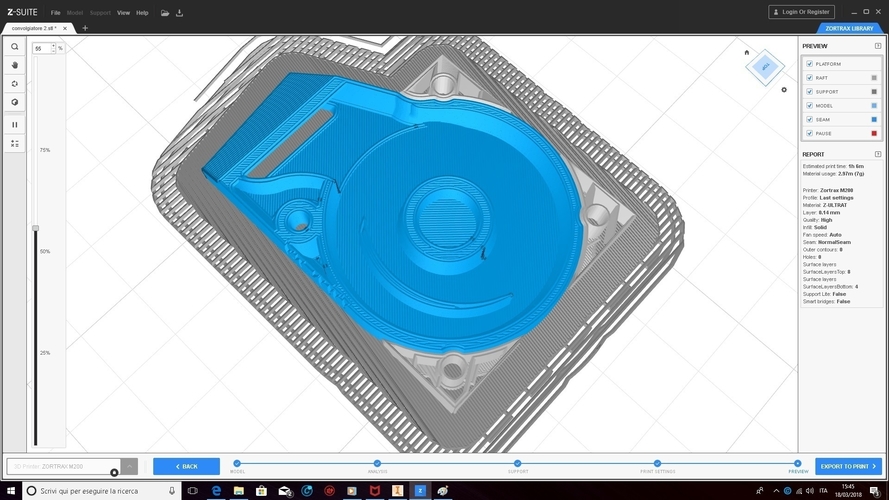Open the math operators tool icon
This screenshot has width=889, height=500.
[15, 143]
